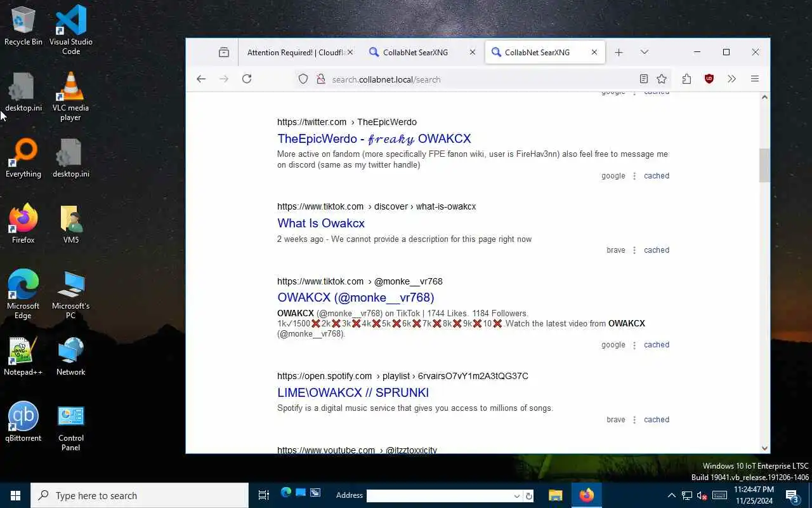Open the Network desktop icon

pos(70,356)
